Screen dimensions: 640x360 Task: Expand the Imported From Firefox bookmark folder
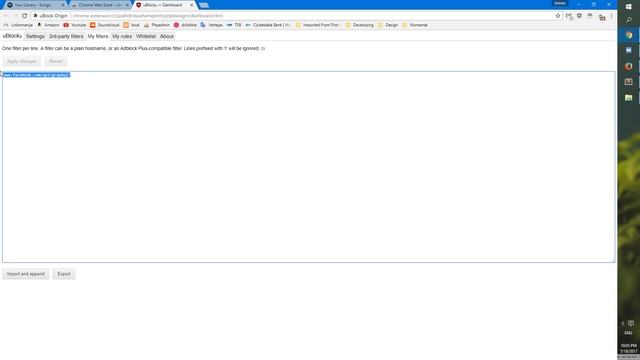coord(318,25)
